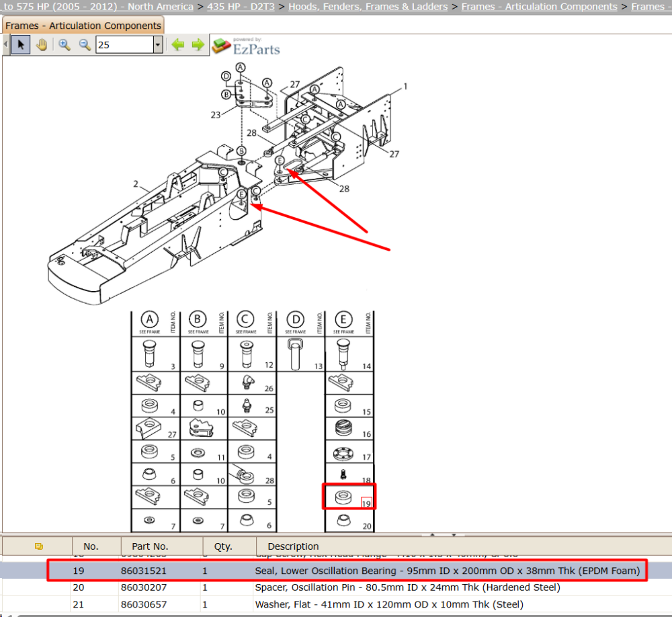The height and width of the screenshot is (617, 672).
Task: Click circled letter C column header in table
Action: (245, 319)
